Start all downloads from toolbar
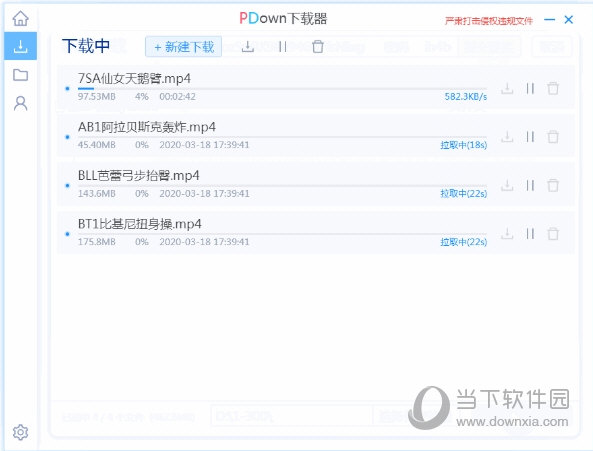This screenshot has height=451, width=593. [248, 47]
